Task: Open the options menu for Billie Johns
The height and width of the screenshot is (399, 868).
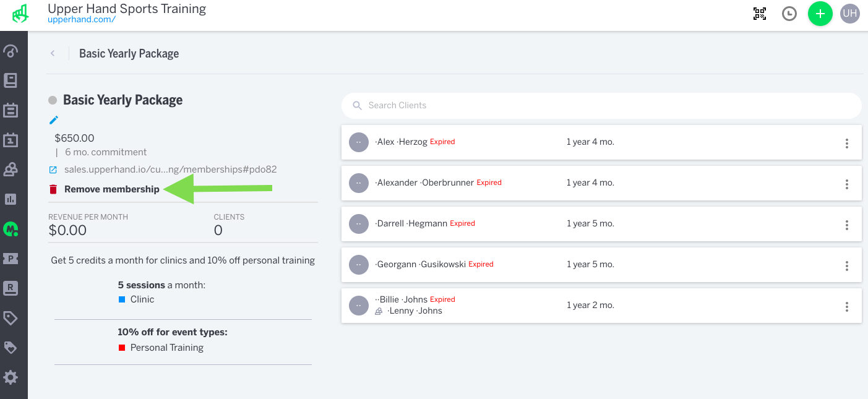Action: (846, 307)
